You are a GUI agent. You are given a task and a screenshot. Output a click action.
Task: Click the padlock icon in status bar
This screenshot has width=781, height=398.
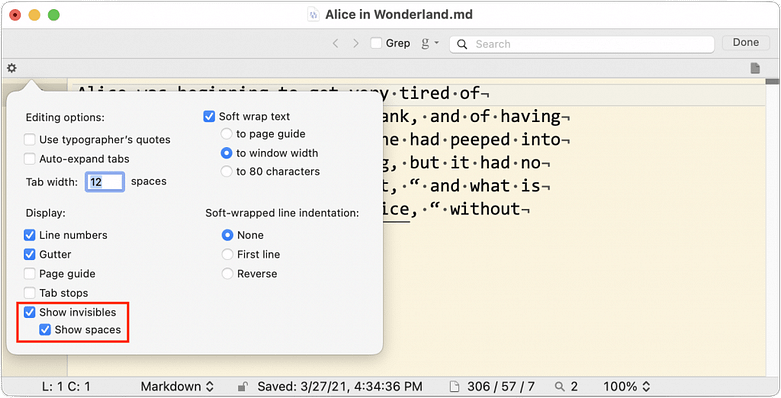point(243,387)
